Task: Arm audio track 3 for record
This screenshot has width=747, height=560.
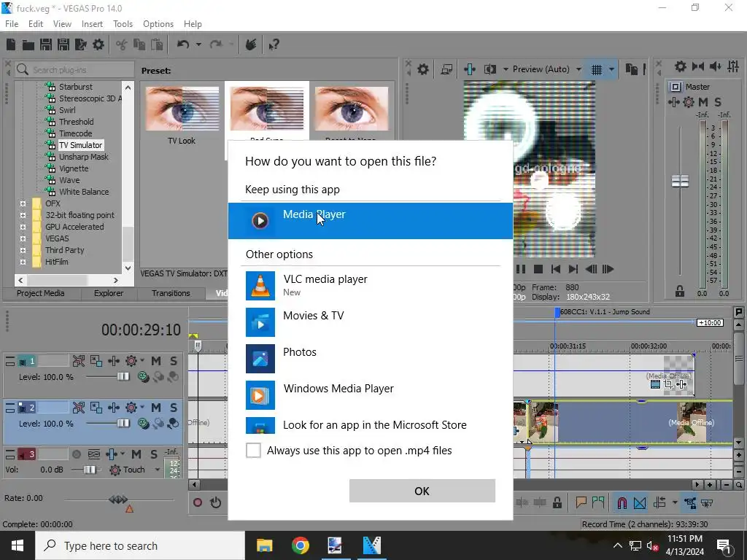Action: (76, 454)
